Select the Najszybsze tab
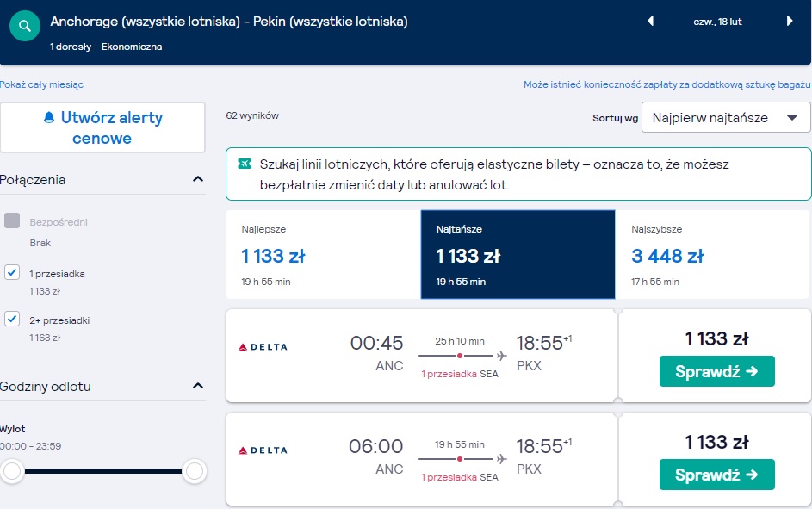Screen dimensions: 812x509 [x=713, y=255]
